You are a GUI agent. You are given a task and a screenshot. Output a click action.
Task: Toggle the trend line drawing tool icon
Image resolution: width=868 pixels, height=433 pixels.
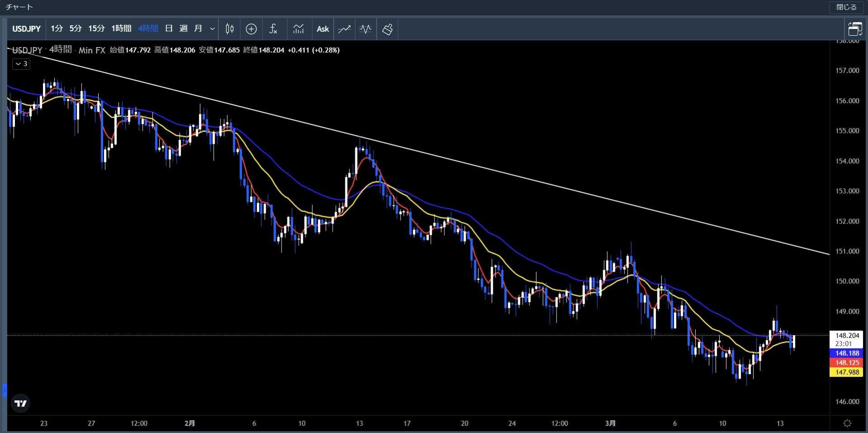pyautogui.click(x=344, y=29)
